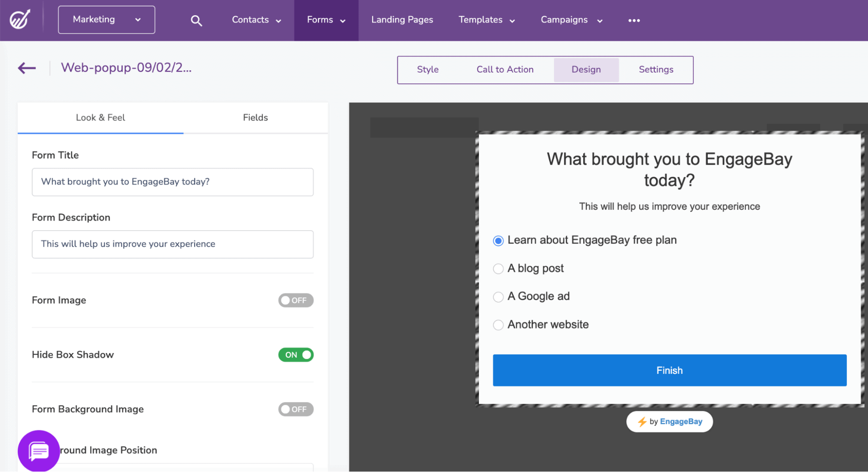Screen dimensions: 868x472
Task: Open the three-dot more menu
Action: pyautogui.click(x=634, y=20)
